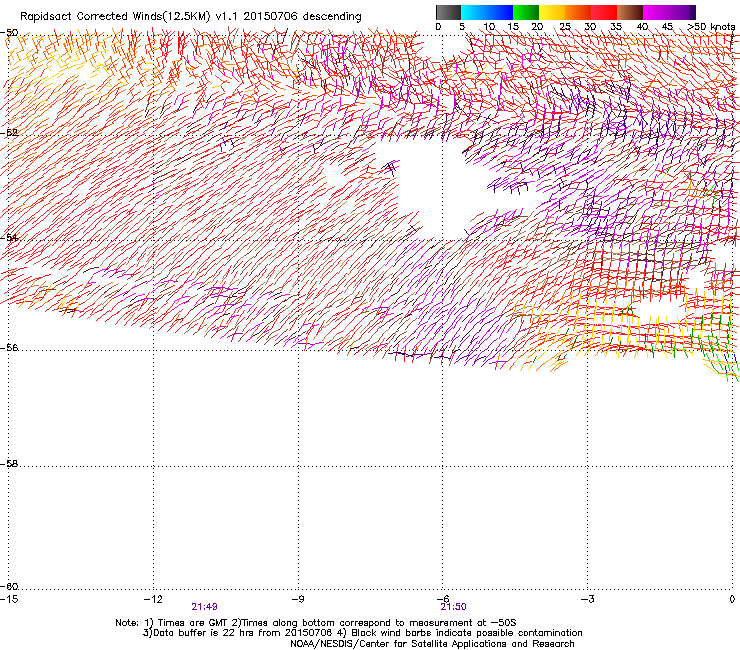Click the blue 10-15 knots legend segment

pos(500,12)
